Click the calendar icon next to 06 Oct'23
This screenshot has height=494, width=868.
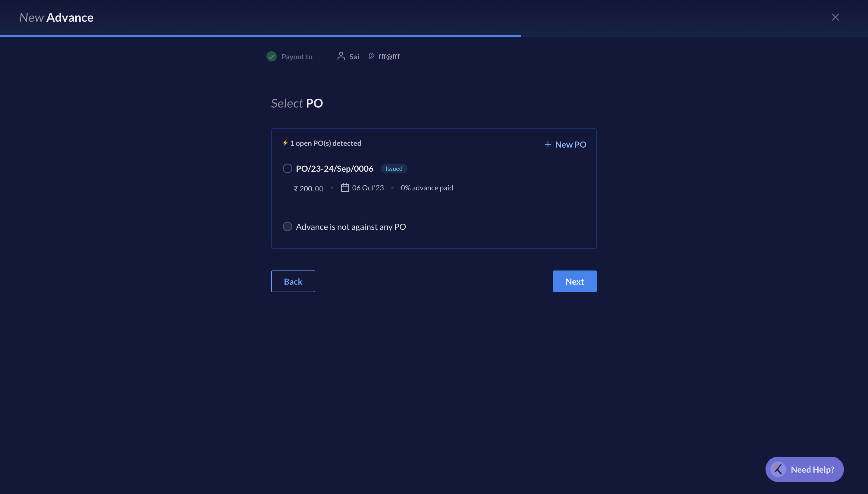344,188
